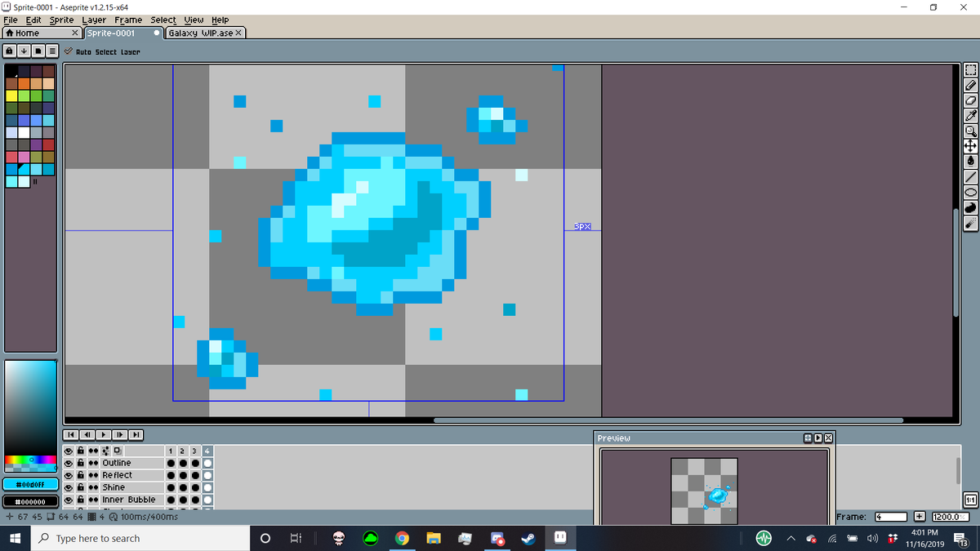The image size is (980, 551).
Task: Go to previous frame
Action: point(87,434)
